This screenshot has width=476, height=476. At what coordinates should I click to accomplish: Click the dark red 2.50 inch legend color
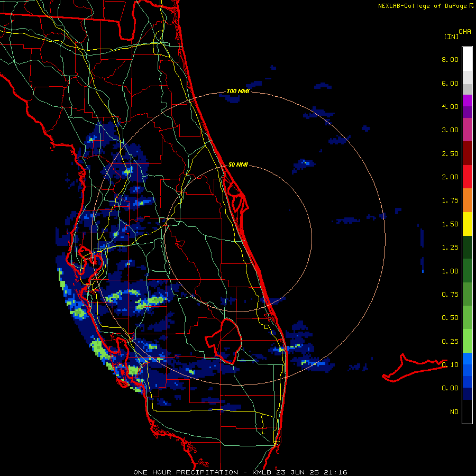pyautogui.click(x=467, y=153)
